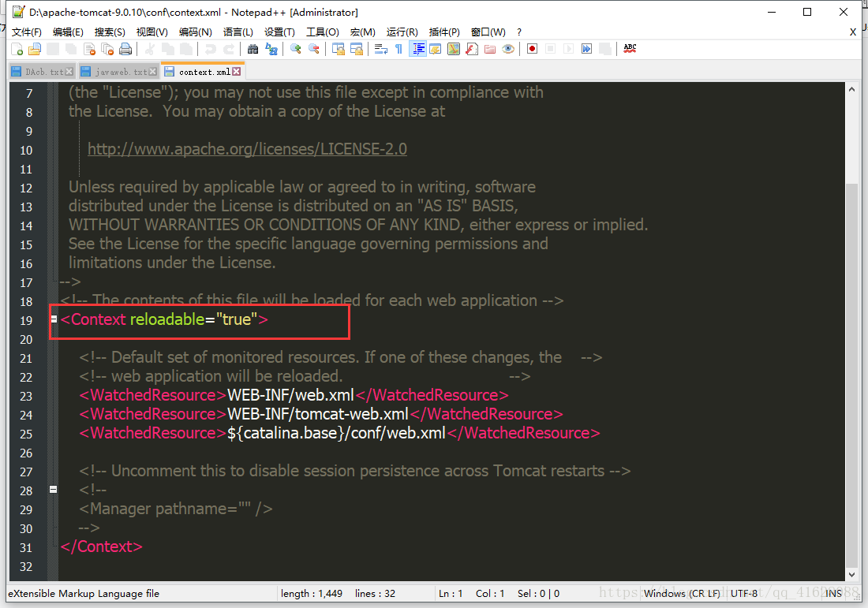Click the Zoom In magnifier icon
The image size is (868, 608).
296,49
